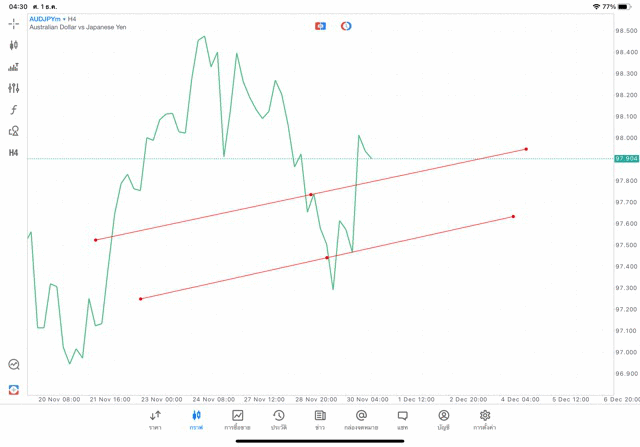Activate the crosshair cursor tool
The width and height of the screenshot is (640, 447).
click(x=14, y=23)
